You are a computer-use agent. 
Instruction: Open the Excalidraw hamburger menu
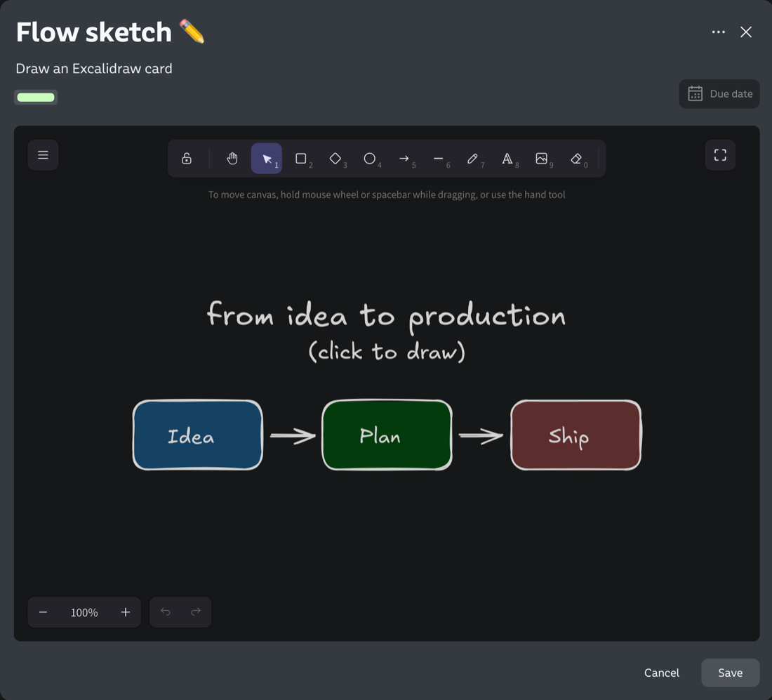(x=43, y=155)
